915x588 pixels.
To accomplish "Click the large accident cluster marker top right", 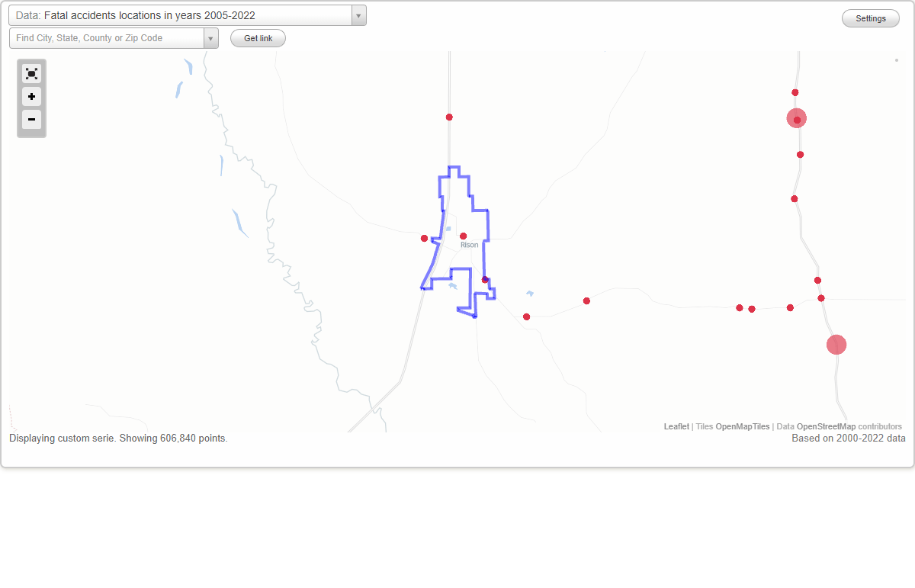I will tap(797, 117).
